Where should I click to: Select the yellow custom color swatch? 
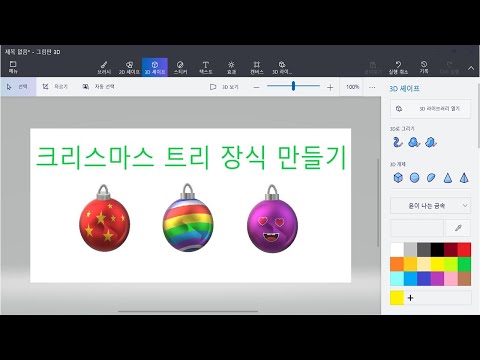click(397, 298)
